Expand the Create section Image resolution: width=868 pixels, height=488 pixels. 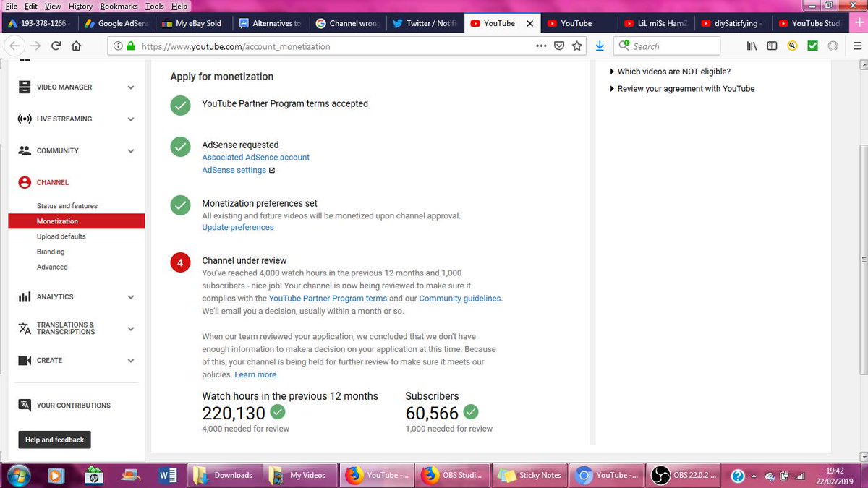pos(131,361)
